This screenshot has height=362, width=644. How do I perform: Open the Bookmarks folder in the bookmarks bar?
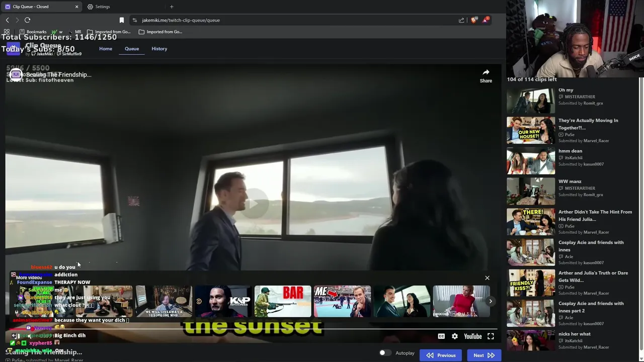[x=33, y=32]
